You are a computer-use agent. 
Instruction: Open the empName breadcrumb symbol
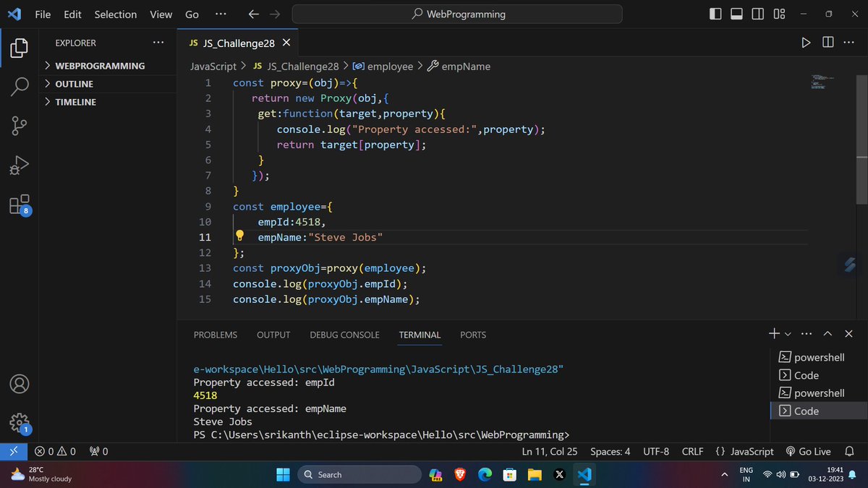(459, 66)
